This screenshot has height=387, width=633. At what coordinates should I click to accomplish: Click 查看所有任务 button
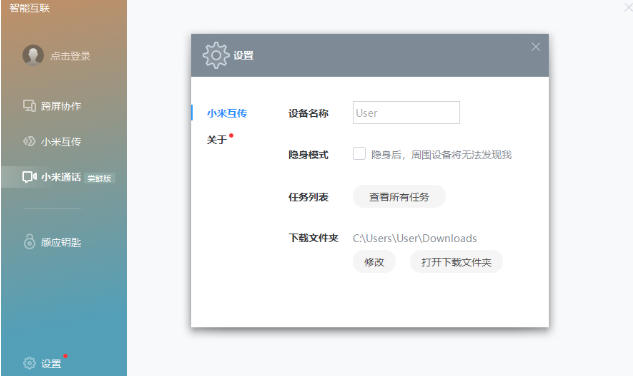point(399,197)
